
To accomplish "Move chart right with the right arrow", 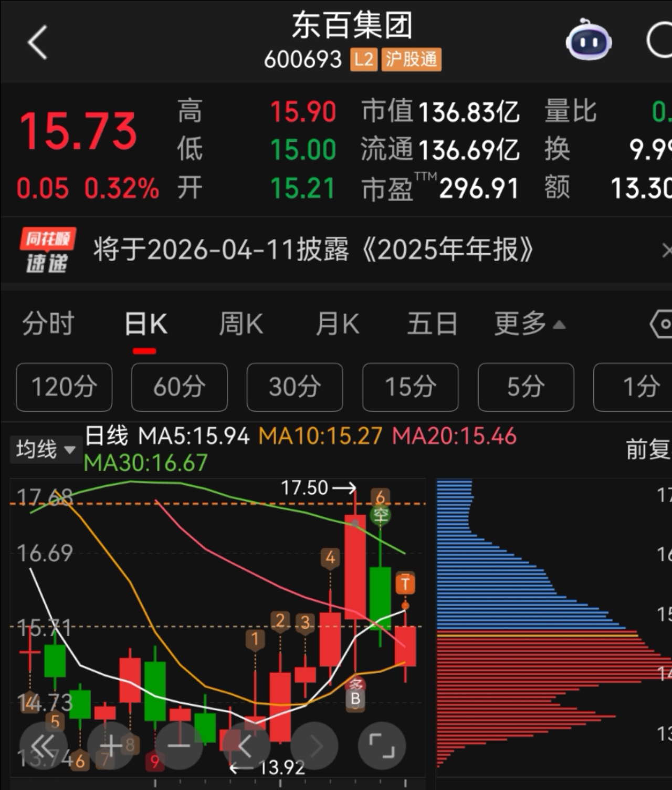I will pyautogui.click(x=314, y=746).
